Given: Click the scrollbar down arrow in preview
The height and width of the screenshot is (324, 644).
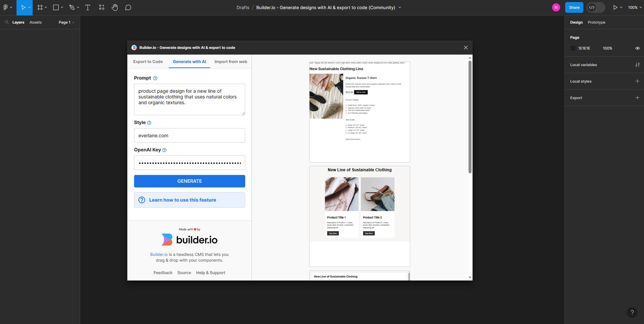Looking at the screenshot, I should click(470, 277).
